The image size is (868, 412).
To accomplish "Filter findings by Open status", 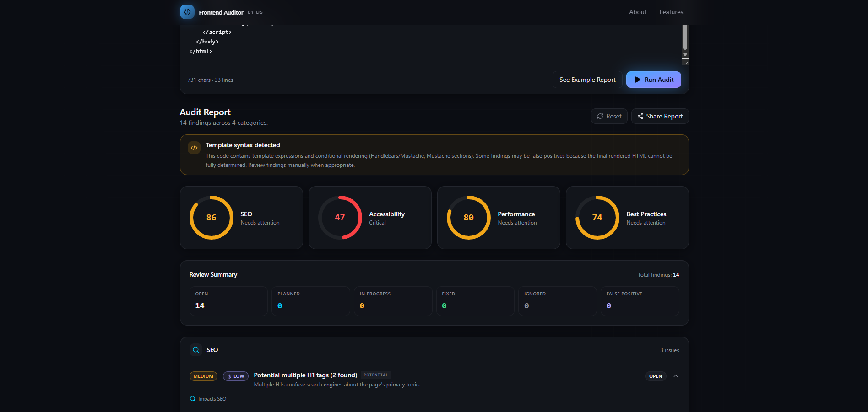I will [x=228, y=301].
